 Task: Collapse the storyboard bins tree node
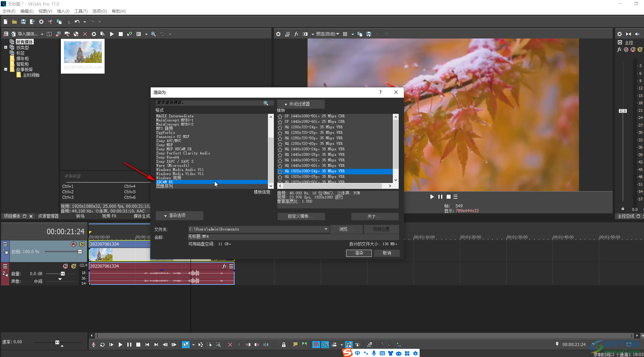point(6,69)
